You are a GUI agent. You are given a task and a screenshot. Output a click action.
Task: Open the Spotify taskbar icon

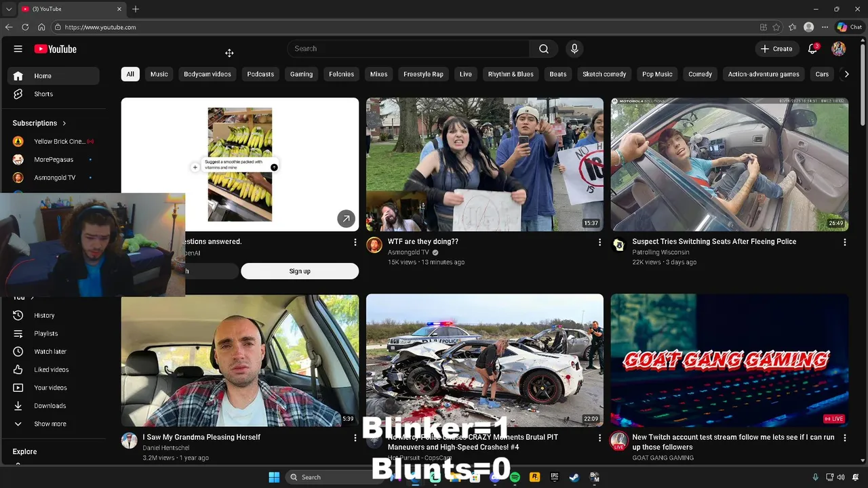(x=515, y=477)
